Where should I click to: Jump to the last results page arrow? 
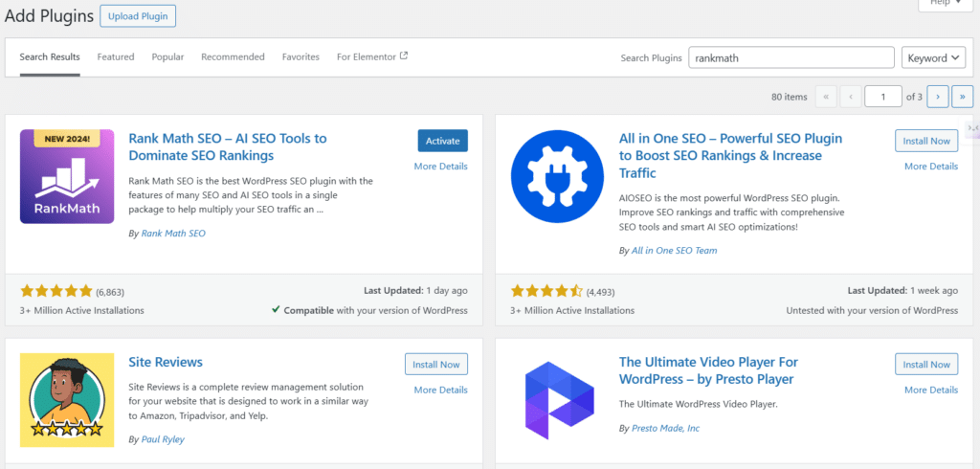tap(963, 97)
